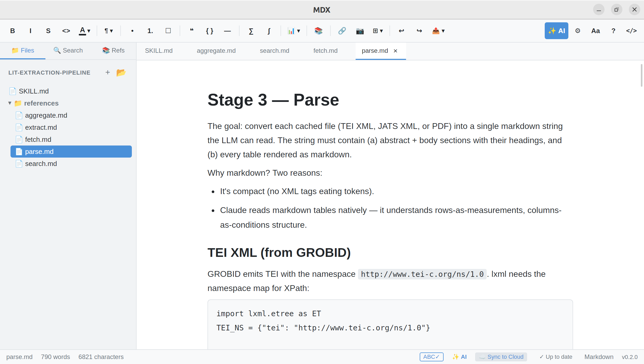
Task: Toggle ABC spell check in status bar
Action: pyautogui.click(x=431, y=357)
